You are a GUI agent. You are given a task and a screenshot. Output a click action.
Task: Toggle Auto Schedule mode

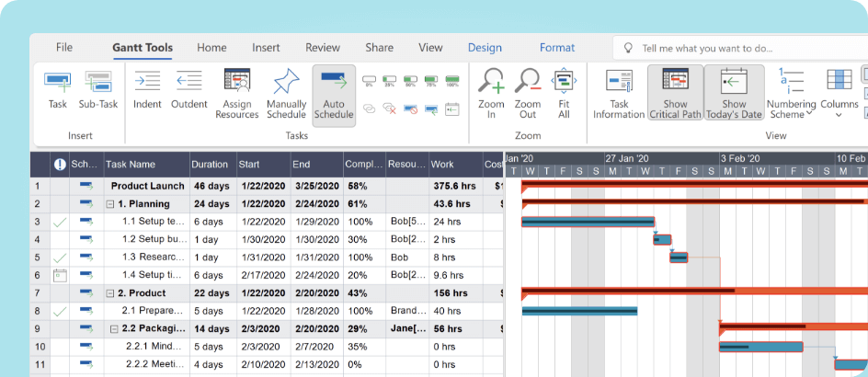point(334,96)
